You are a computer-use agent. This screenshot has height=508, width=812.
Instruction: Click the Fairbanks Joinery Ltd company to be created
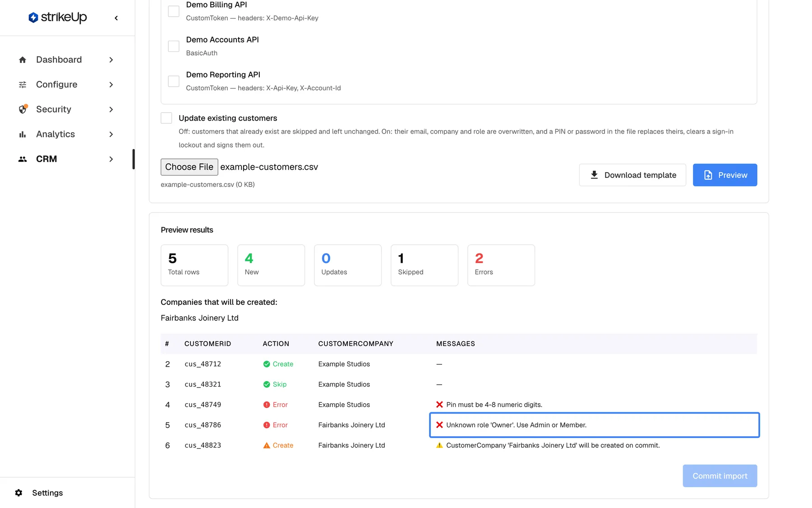click(199, 318)
